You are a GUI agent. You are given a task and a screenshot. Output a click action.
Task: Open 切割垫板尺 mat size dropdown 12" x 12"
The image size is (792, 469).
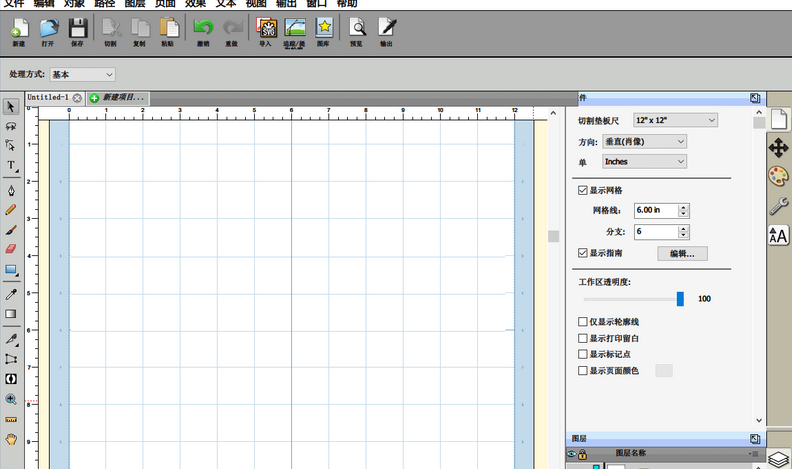(675, 120)
